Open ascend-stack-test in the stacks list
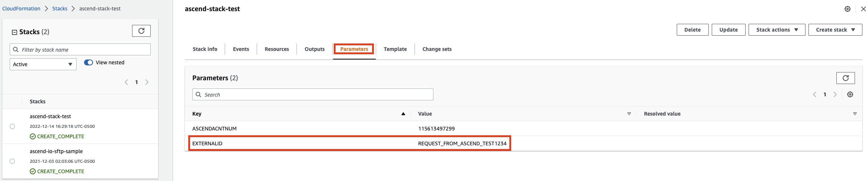The width and height of the screenshot is (868, 181). [x=50, y=116]
